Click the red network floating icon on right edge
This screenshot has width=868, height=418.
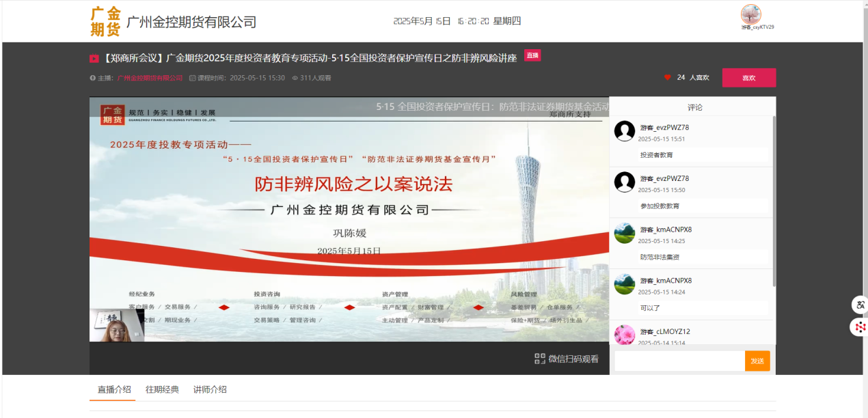click(860, 327)
